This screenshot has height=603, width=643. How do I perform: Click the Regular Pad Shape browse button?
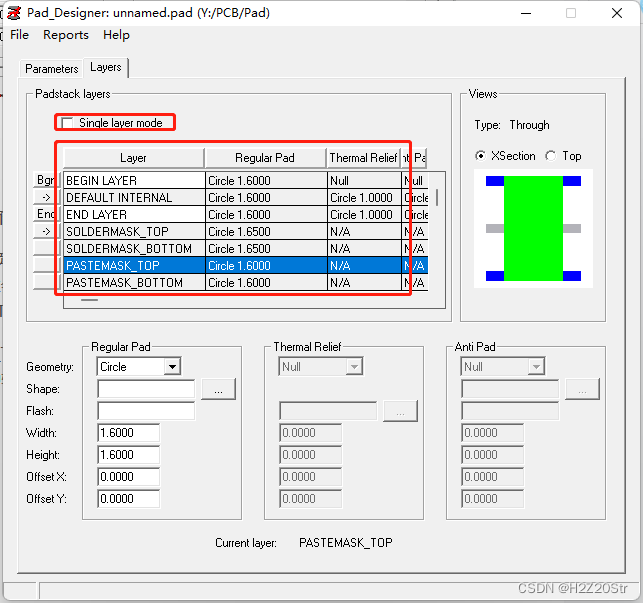(x=218, y=388)
